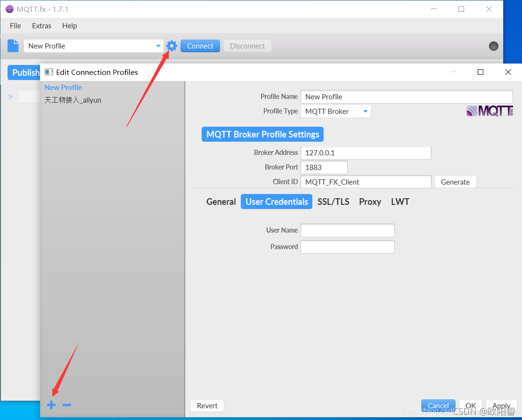Viewport: 522px width, 420px height.
Task: Open the Help menu
Action: (70, 25)
